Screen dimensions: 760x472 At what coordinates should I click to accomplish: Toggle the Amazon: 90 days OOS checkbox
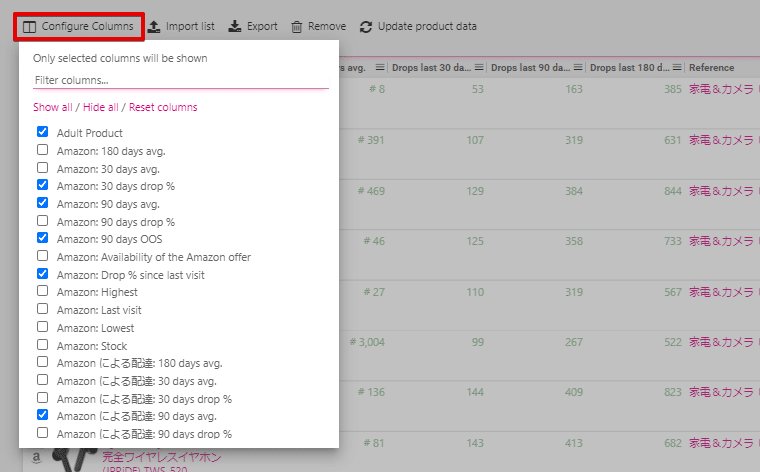tap(42, 238)
